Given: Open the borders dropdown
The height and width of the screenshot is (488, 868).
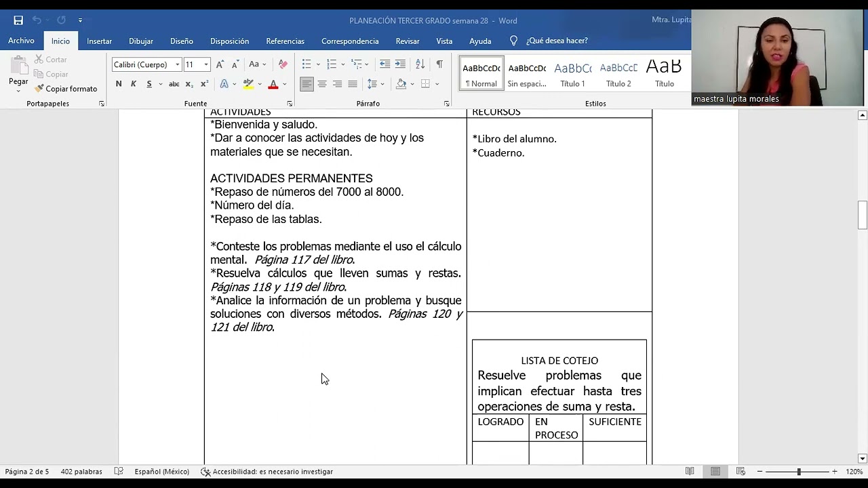Looking at the screenshot, I should (437, 84).
